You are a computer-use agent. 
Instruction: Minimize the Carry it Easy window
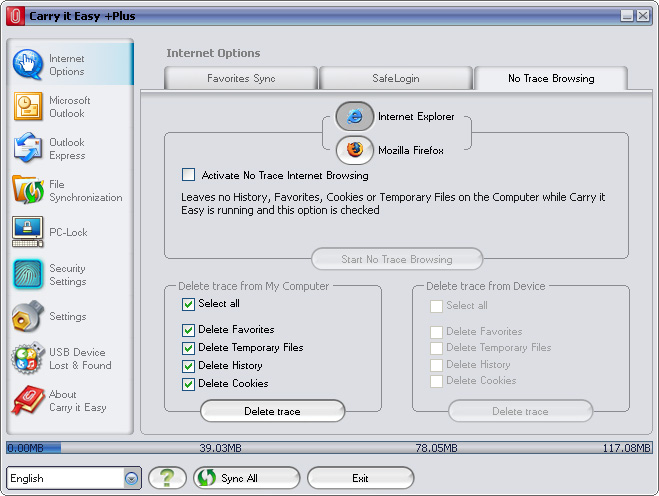coord(627,16)
